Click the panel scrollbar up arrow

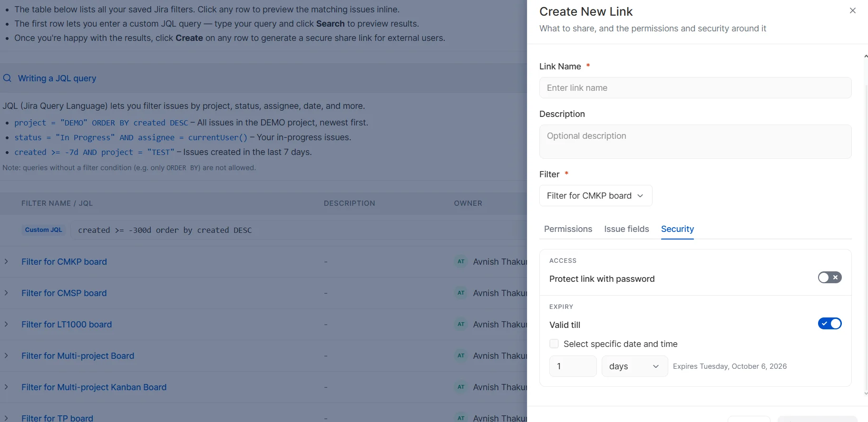click(x=866, y=56)
